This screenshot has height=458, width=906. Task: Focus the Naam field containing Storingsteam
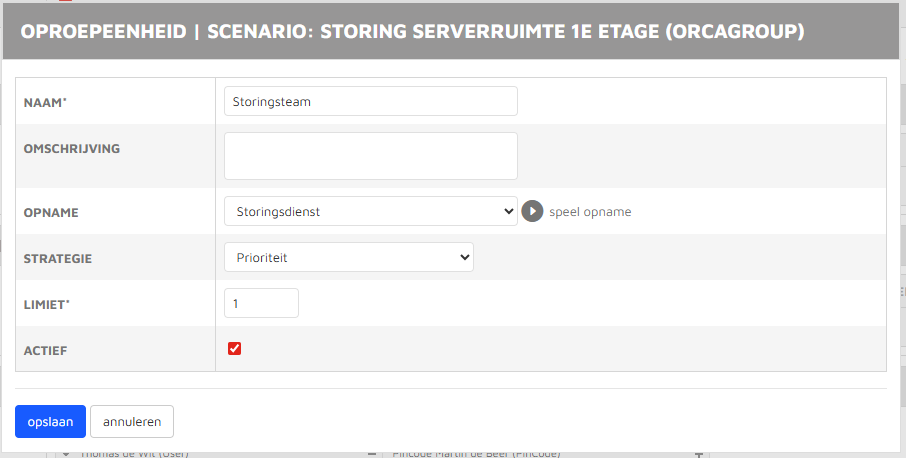[x=370, y=101]
